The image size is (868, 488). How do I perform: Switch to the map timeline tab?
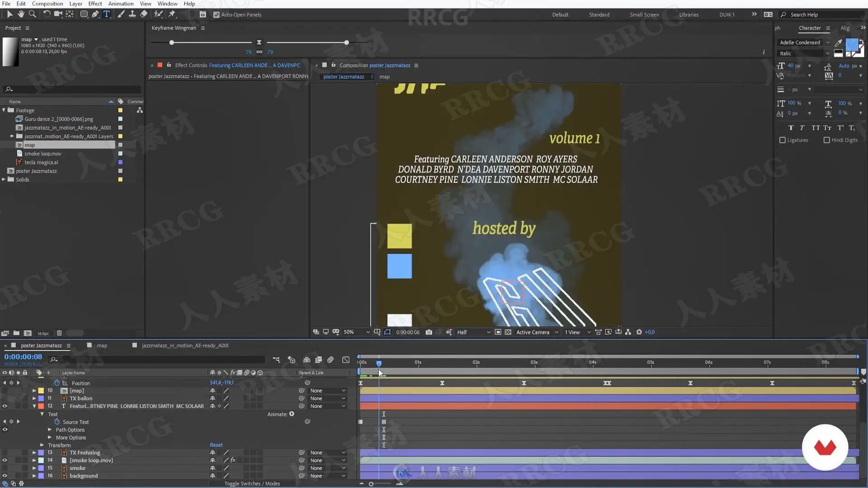tap(102, 346)
